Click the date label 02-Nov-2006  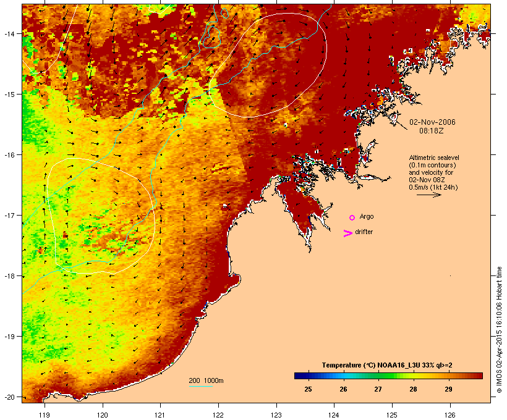pyautogui.click(x=432, y=122)
